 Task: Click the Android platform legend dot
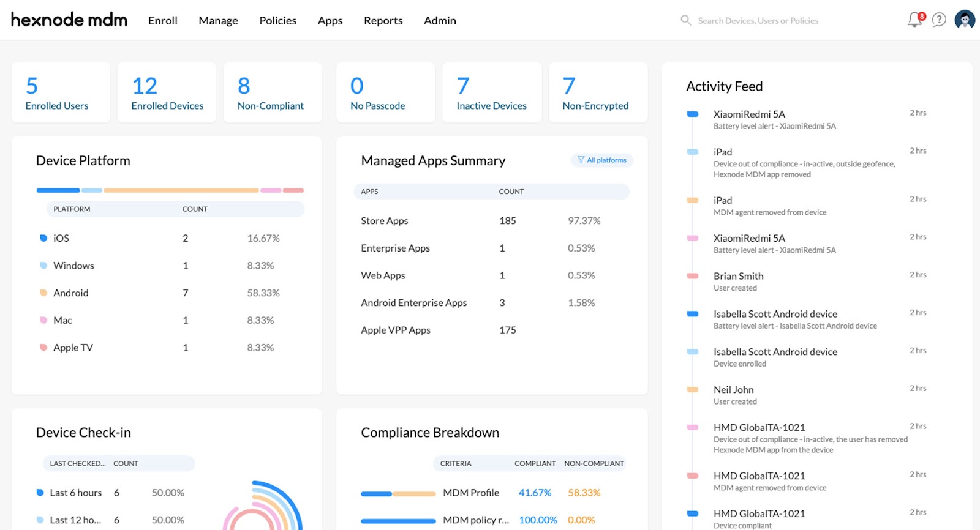click(x=43, y=293)
